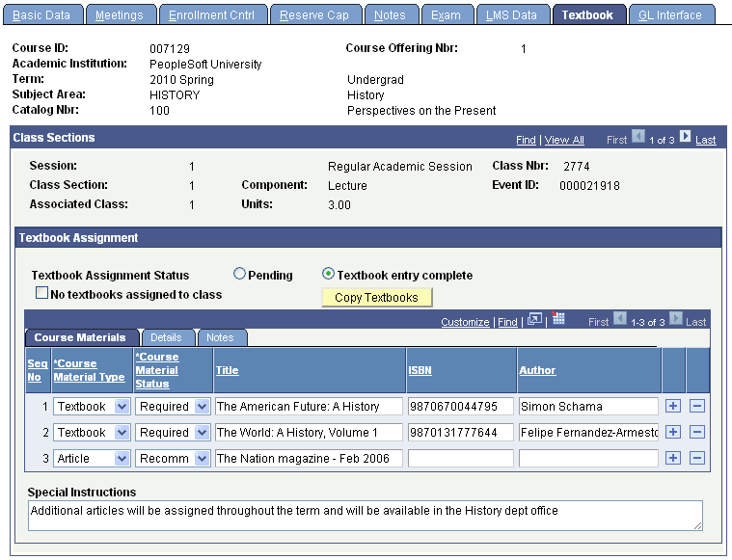732x560 pixels.
Task: Add a row after Simon Schama entry
Action: tap(673, 406)
